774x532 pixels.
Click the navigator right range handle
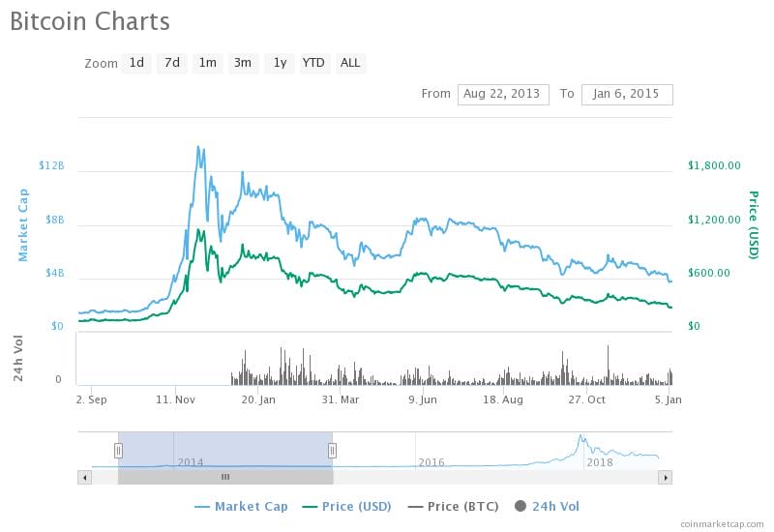pyautogui.click(x=332, y=451)
